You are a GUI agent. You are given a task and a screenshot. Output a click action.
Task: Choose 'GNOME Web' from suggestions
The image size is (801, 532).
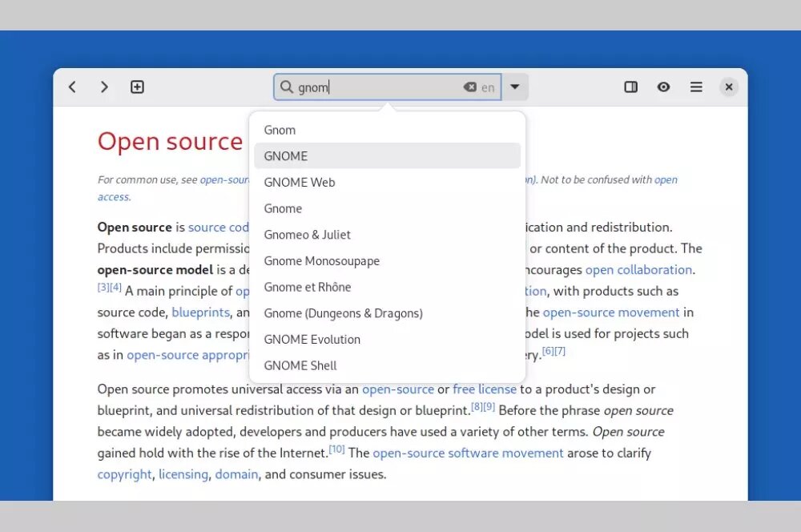click(387, 183)
